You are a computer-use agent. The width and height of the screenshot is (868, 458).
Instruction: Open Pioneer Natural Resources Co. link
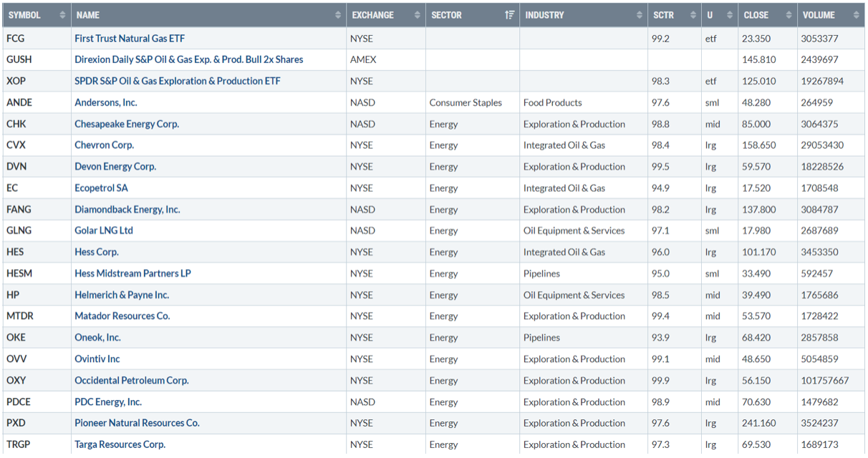[x=137, y=423]
